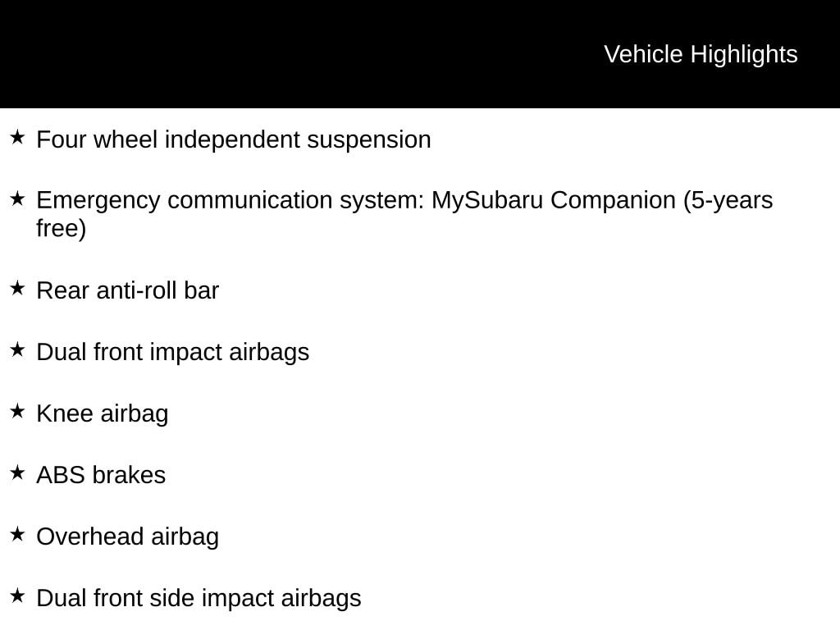Select the star icon next to Knee airbag
This screenshot has width=840, height=630.
point(17,412)
